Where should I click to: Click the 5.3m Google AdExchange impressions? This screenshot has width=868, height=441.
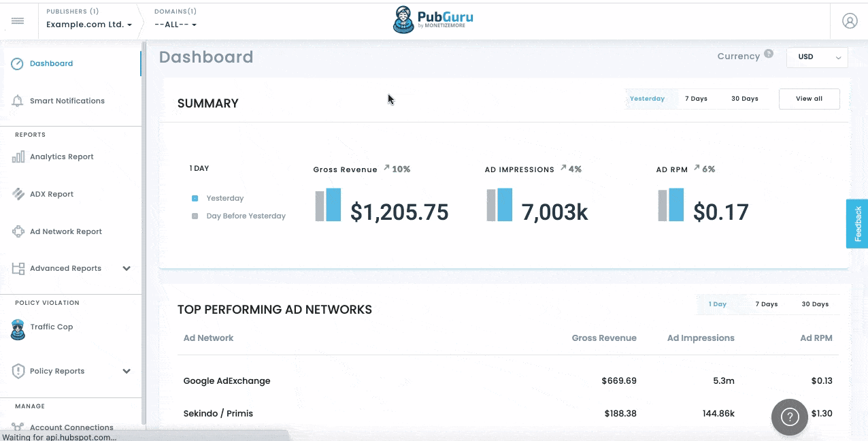[724, 381]
